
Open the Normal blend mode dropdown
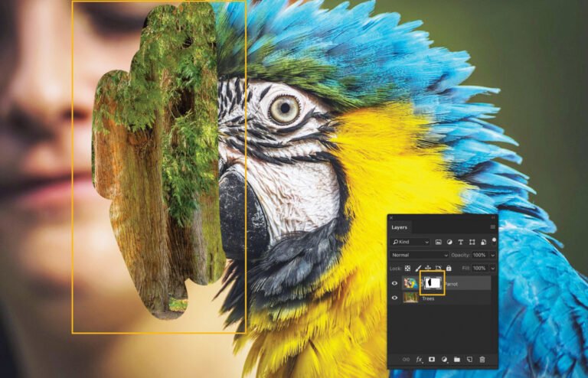coord(419,255)
